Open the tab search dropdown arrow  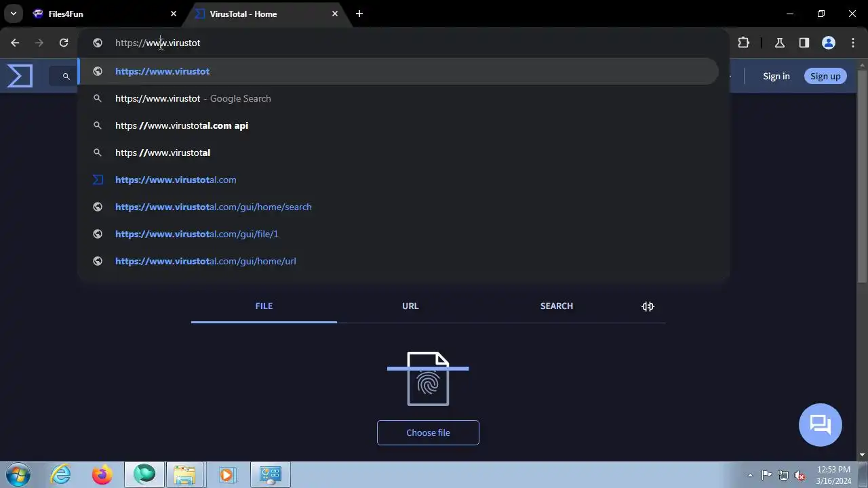click(x=13, y=14)
